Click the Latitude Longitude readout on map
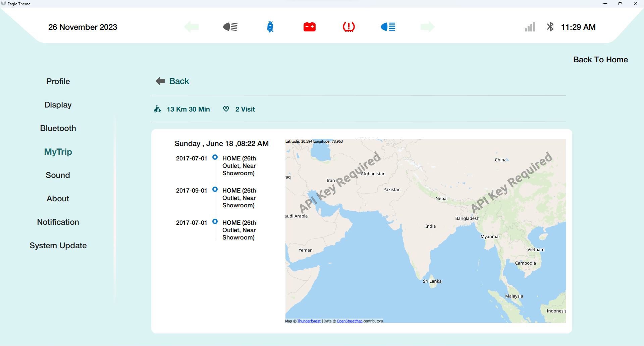Image resolution: width=644 pixels, height=346 pixels. click(x=314, y=141)
